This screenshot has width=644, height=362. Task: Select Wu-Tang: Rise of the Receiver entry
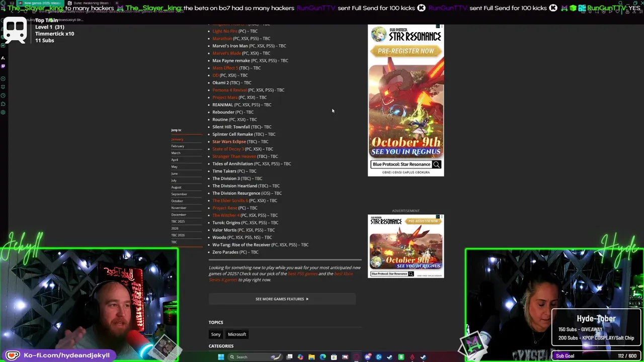pyautogui.click(x=260, y=245)
